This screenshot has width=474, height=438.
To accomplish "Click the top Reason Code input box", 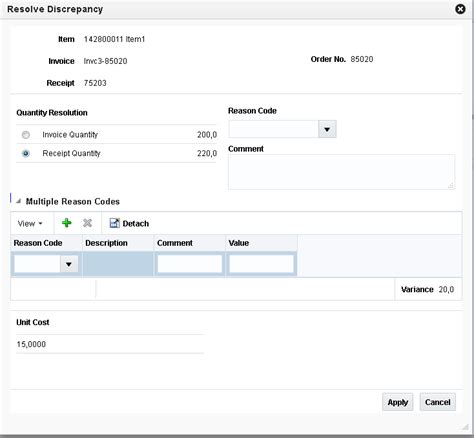I will (273, 129).
